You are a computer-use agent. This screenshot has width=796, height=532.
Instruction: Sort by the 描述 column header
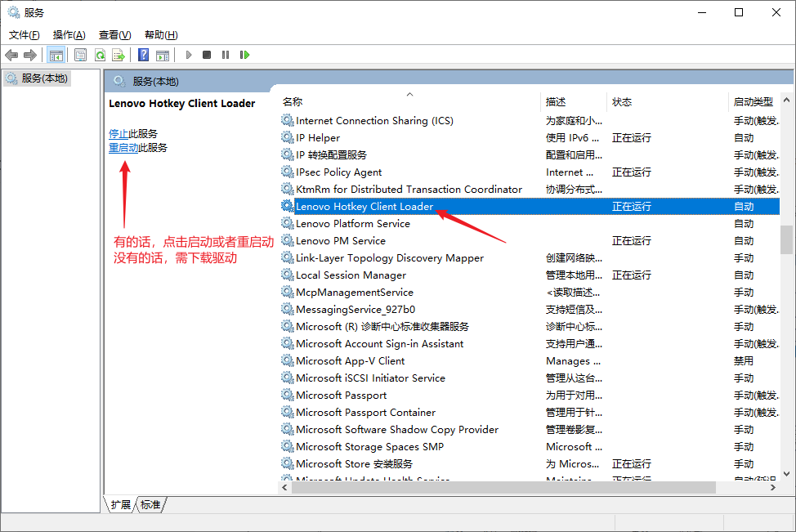[556, 102]
